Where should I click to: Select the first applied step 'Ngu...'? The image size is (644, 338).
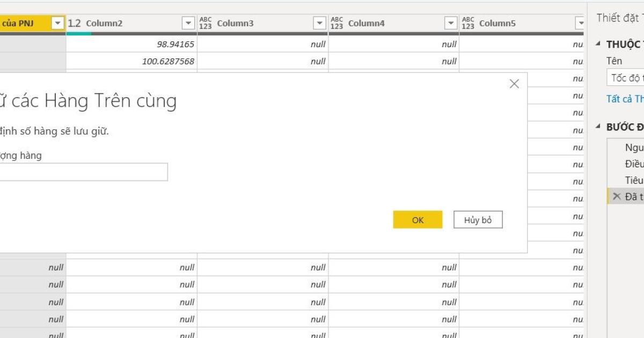click(633, 148)
